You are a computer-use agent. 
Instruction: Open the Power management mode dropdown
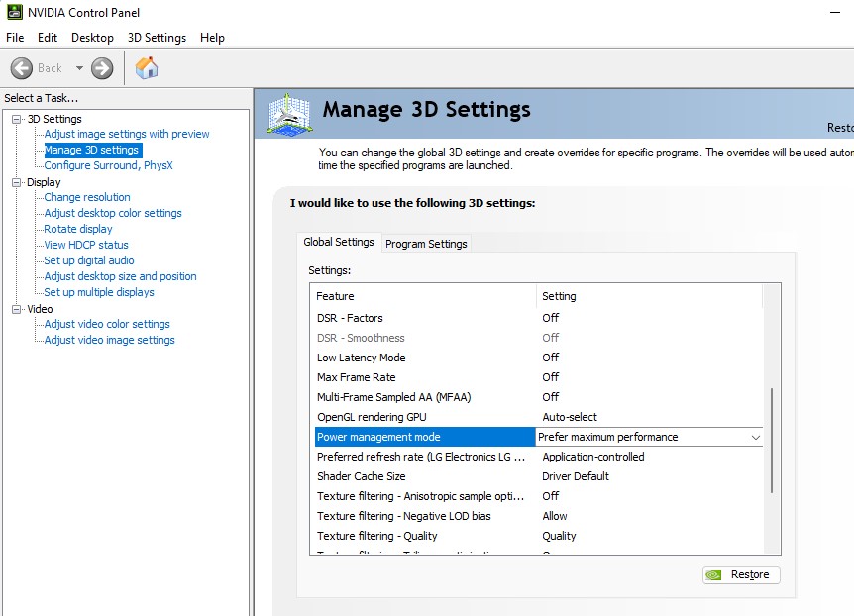[755, 437]
